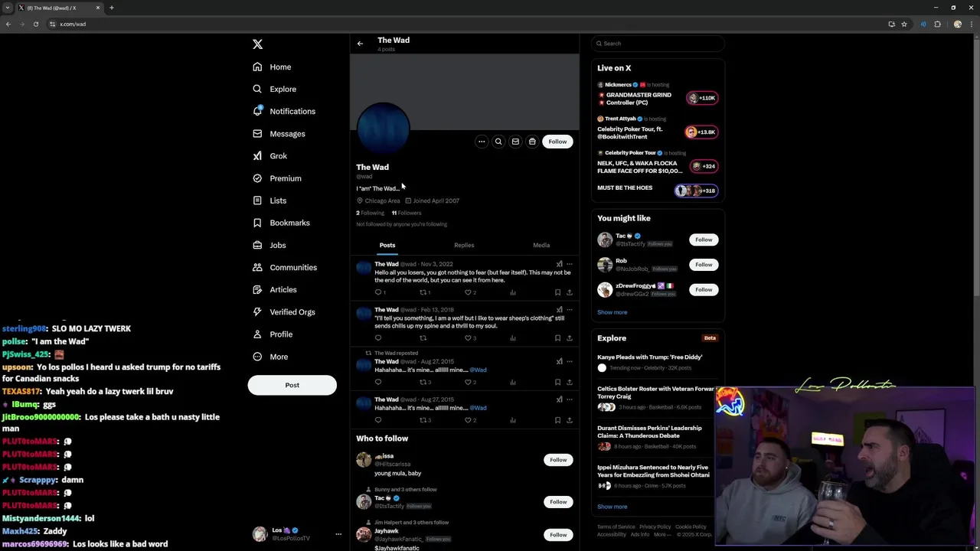
Task: Click the gift icon on the profile
Action: tap(532, 142)
